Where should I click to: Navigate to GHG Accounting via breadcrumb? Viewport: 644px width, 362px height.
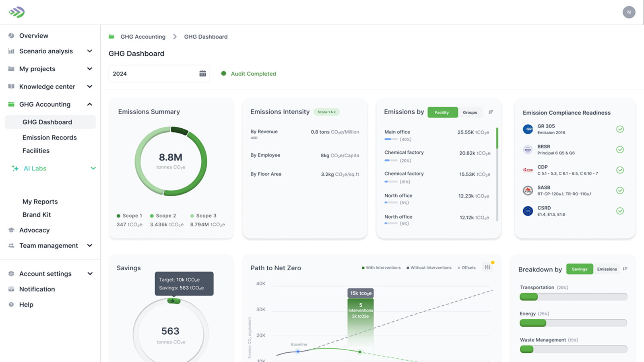142,37
